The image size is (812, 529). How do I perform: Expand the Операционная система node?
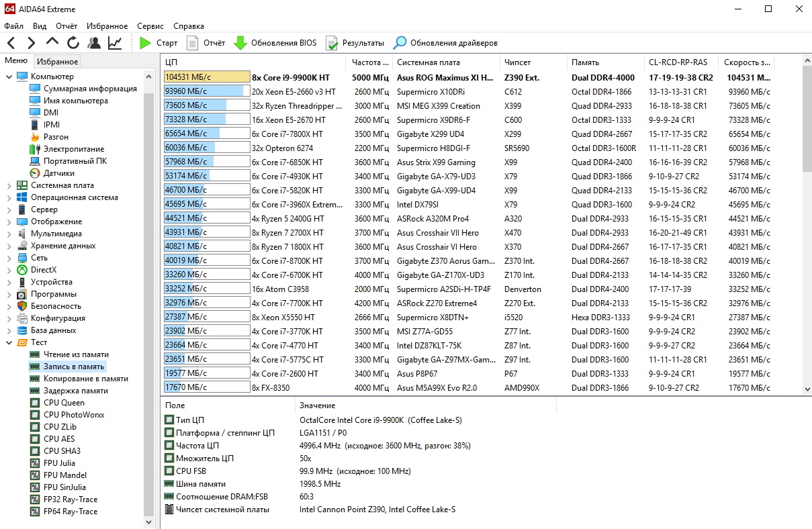[9, 197]
